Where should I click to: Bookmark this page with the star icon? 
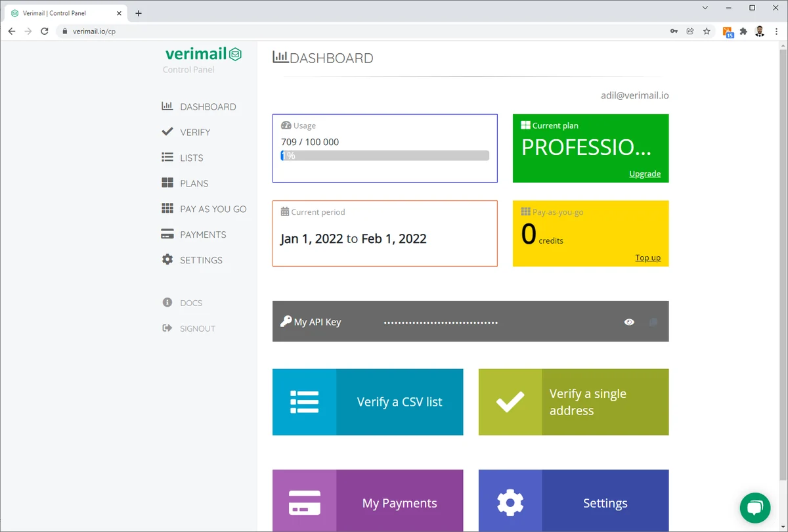click(x=707, y=31)
